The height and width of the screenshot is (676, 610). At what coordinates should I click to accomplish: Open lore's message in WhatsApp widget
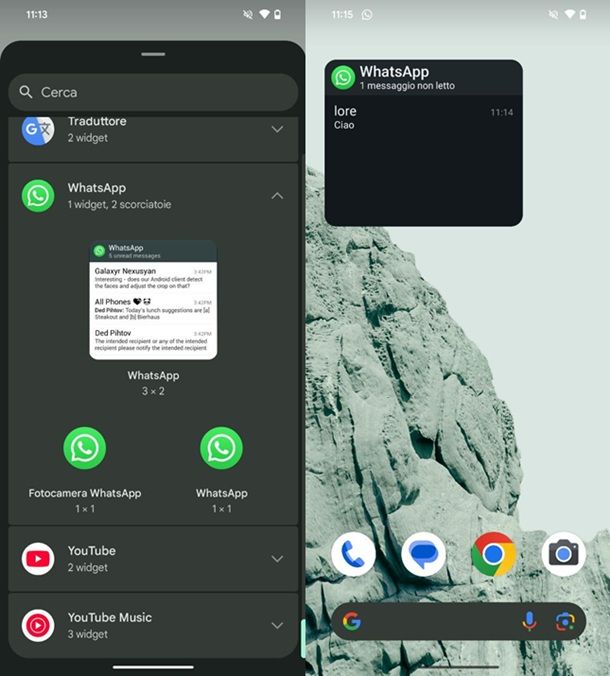[423, 118]
